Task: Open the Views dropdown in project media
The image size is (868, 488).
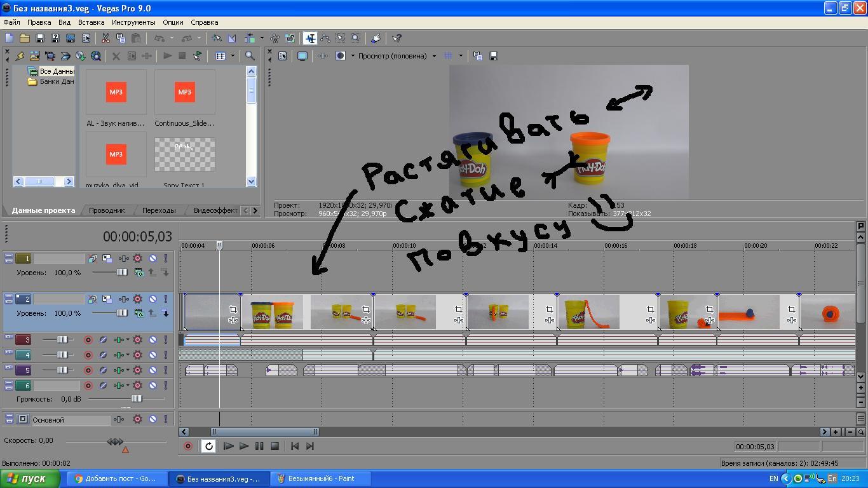Action: (233, 56)
